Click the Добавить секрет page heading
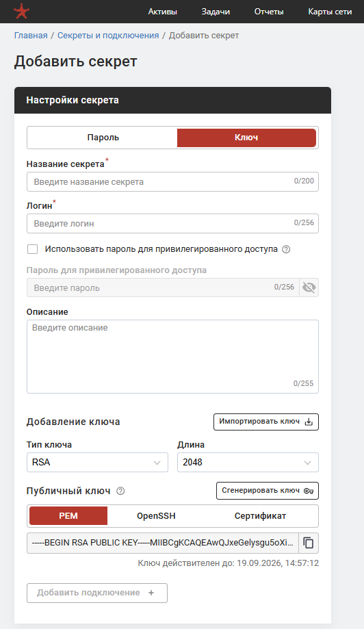Viewport: 364px width, 629px height. pyautogui.click(x=76, y=62)
